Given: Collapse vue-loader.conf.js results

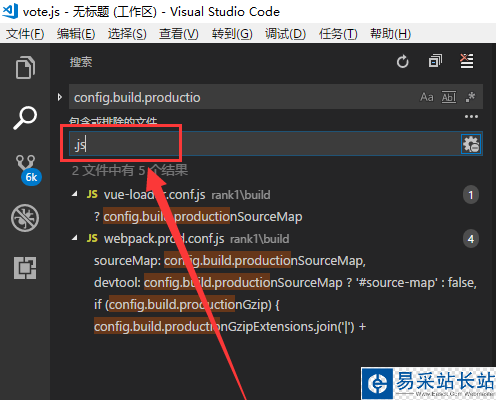Looking at the screenshot, I should 75,194.
